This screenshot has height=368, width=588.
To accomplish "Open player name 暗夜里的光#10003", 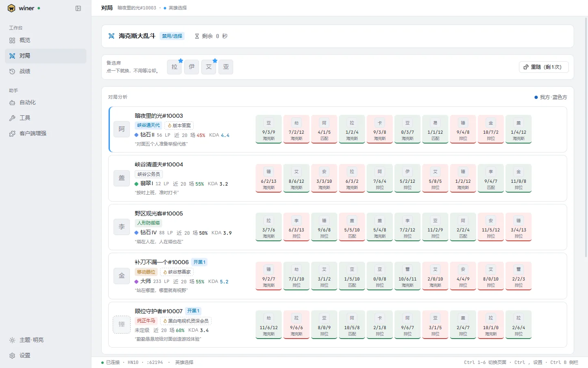I will [x=159, y=116].
